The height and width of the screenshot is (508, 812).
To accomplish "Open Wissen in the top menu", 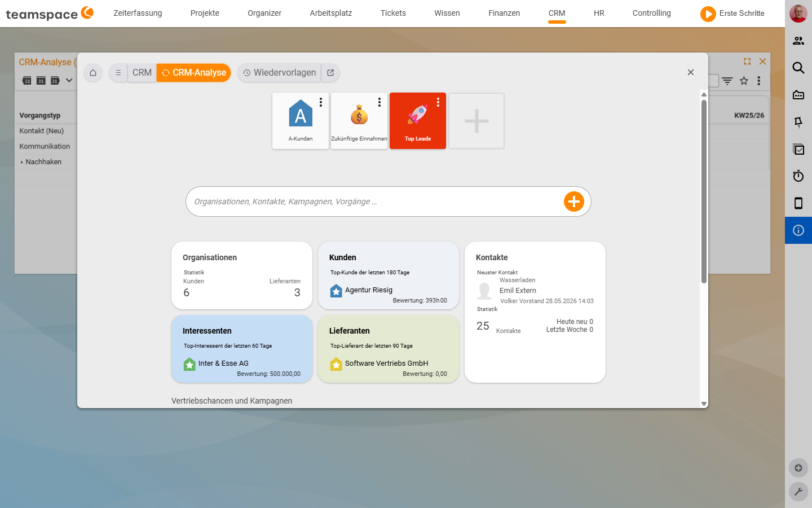I will pos(447,13).
